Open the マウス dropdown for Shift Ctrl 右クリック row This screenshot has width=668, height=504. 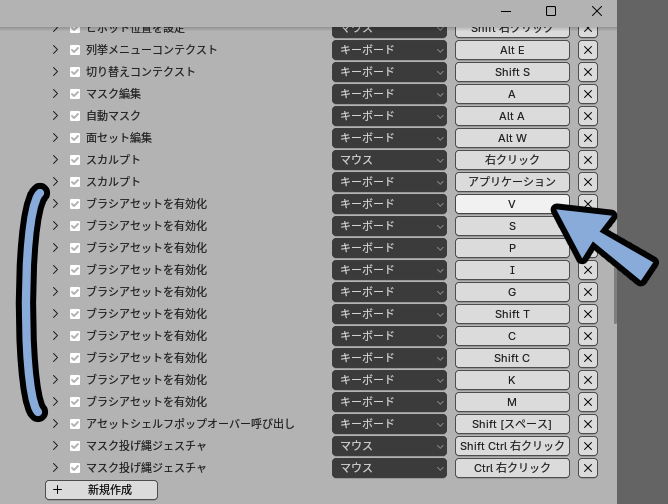click(x=389, y=446)
